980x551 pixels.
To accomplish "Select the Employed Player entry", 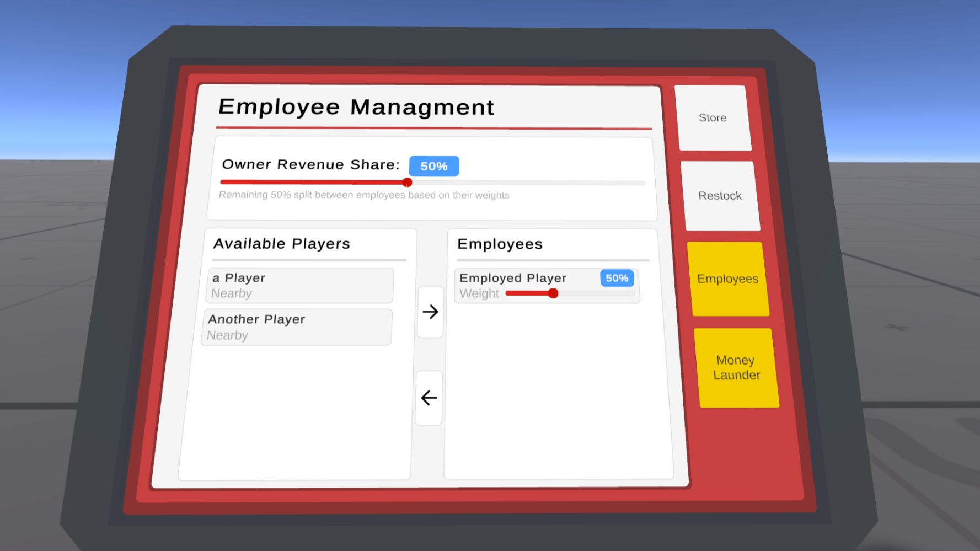I will 547,286.
